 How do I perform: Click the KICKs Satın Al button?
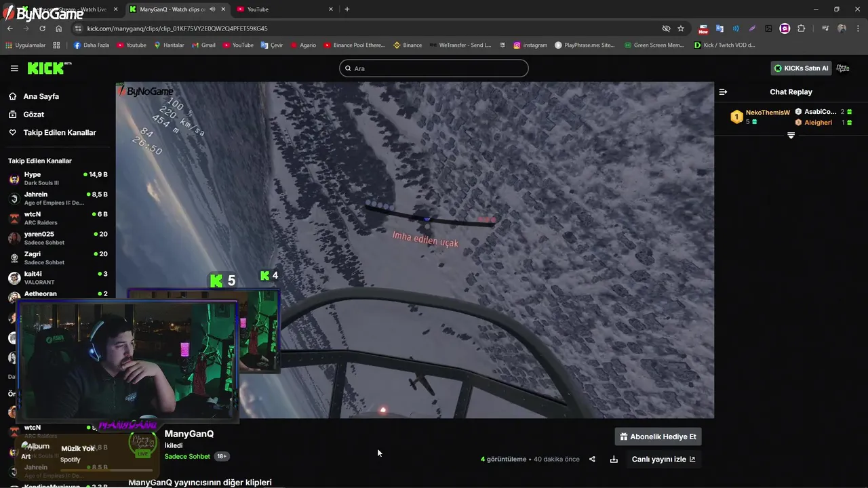click(802, 68)
